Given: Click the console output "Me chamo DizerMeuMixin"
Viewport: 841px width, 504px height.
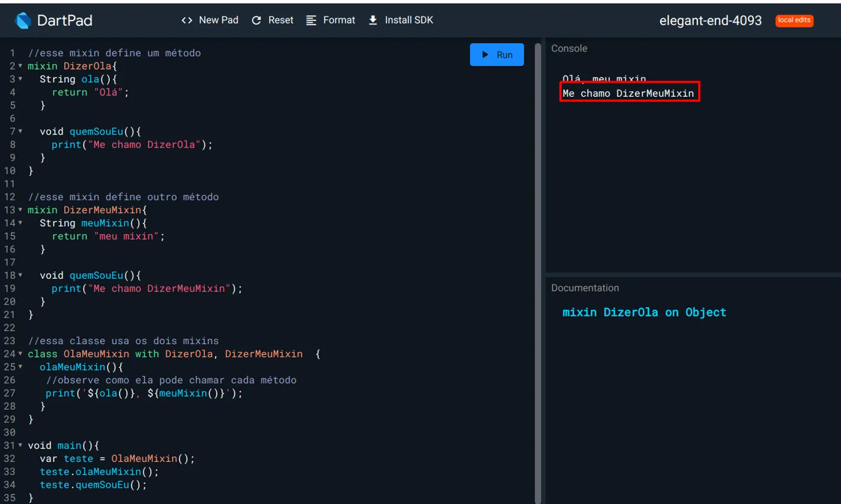Looking at the screenshot, I should pos(628,94).
